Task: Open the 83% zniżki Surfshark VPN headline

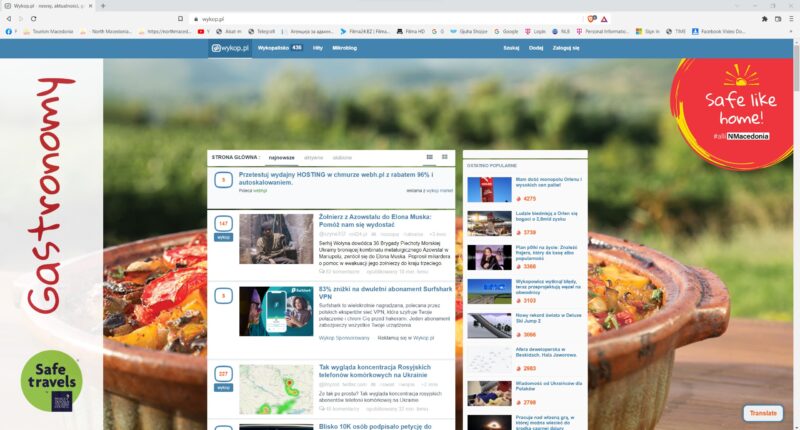Action: coord(385,292)
